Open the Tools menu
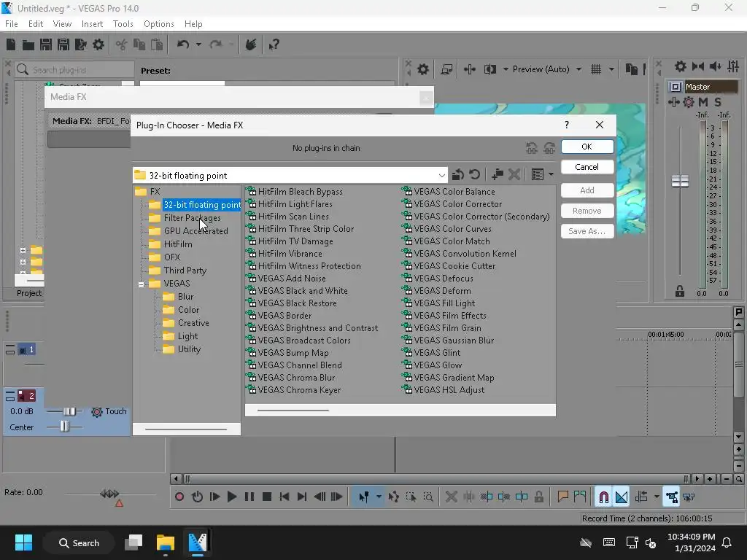This screenshot has width=747, height=560. 123,24
